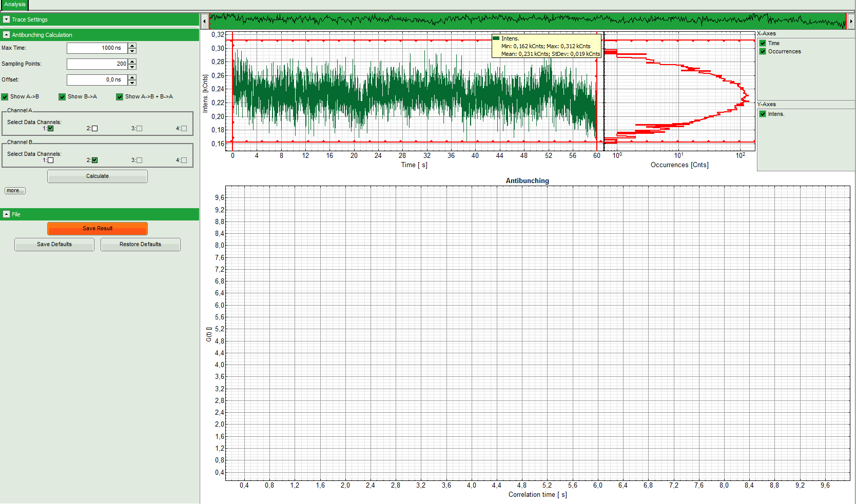856x504 pixels.
Task: Uncheck Show A->B + B->A
Action: (x=120, y=97)
